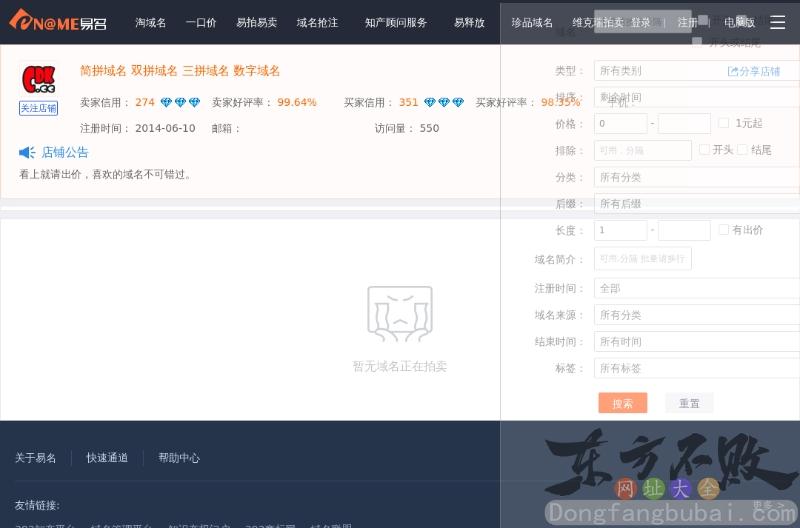
Task: Focus the minimum price field showing 0
Action: pos(621,123)
